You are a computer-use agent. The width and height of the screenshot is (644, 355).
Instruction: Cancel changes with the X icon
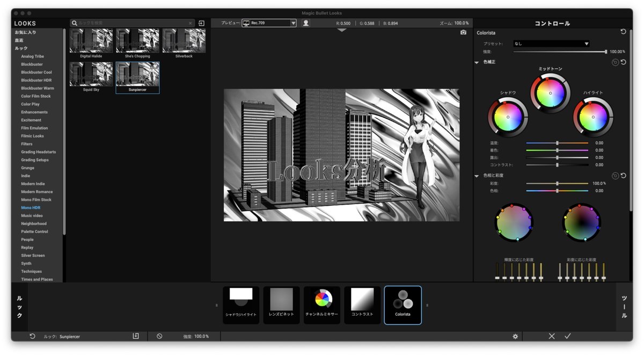(552, 336)
